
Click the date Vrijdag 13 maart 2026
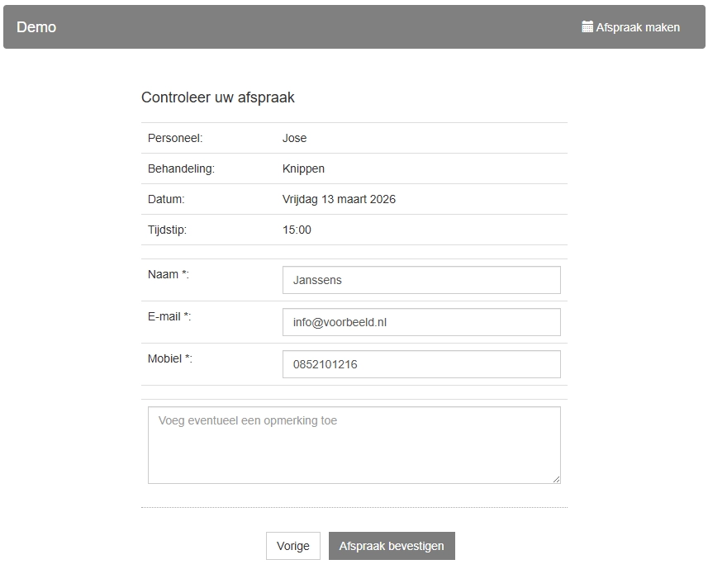(x=339, y=199)
